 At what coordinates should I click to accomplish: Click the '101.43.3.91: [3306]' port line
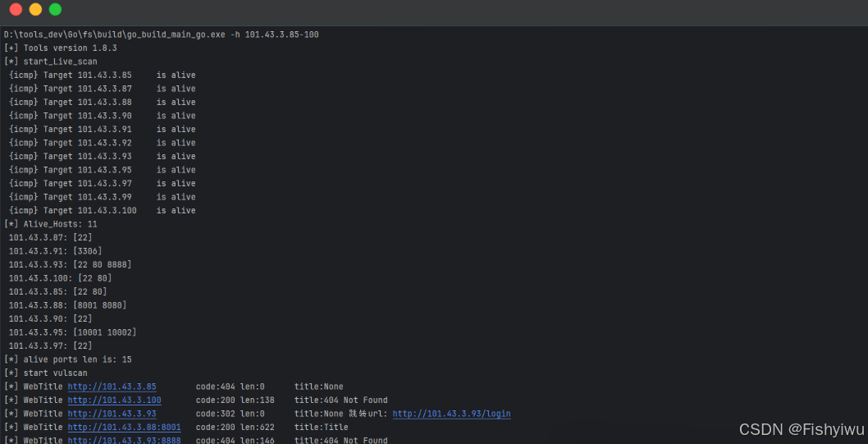point(55,251)
